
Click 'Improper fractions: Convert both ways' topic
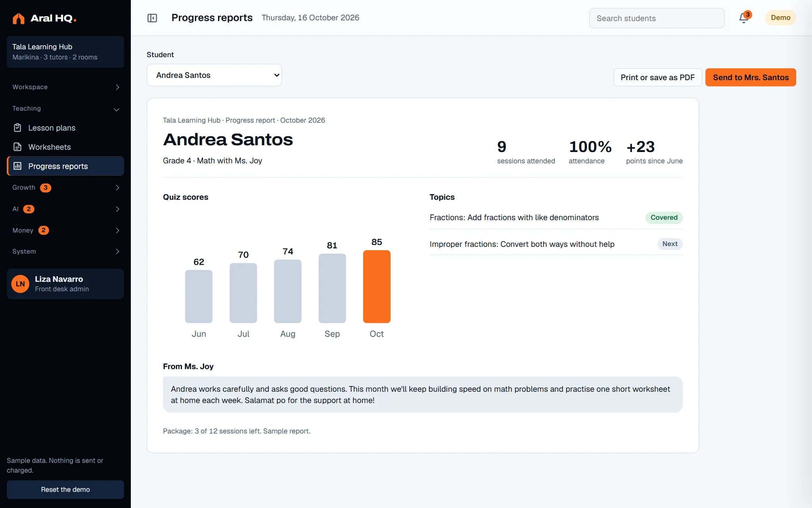pyautogui.click(x=522, y=244)
